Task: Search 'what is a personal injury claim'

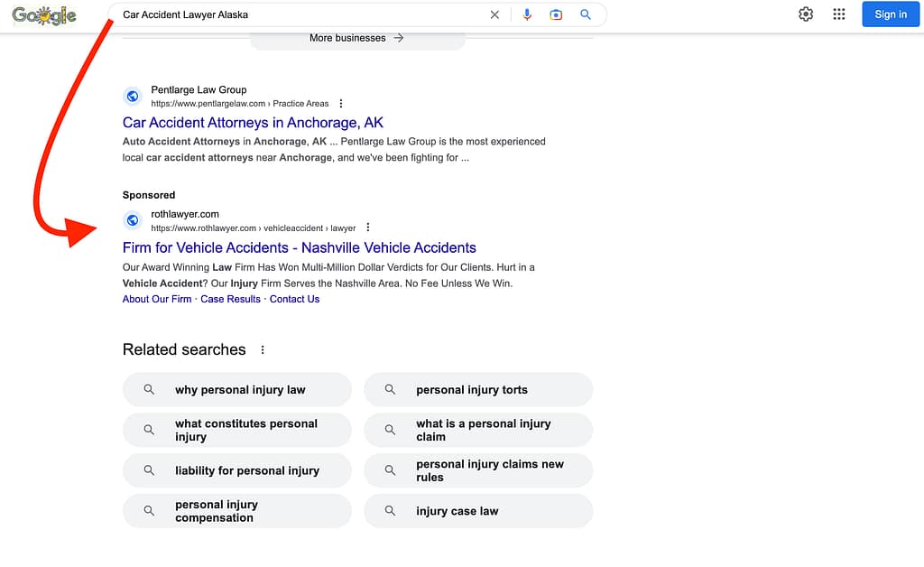Action: [x=478, y=431]
